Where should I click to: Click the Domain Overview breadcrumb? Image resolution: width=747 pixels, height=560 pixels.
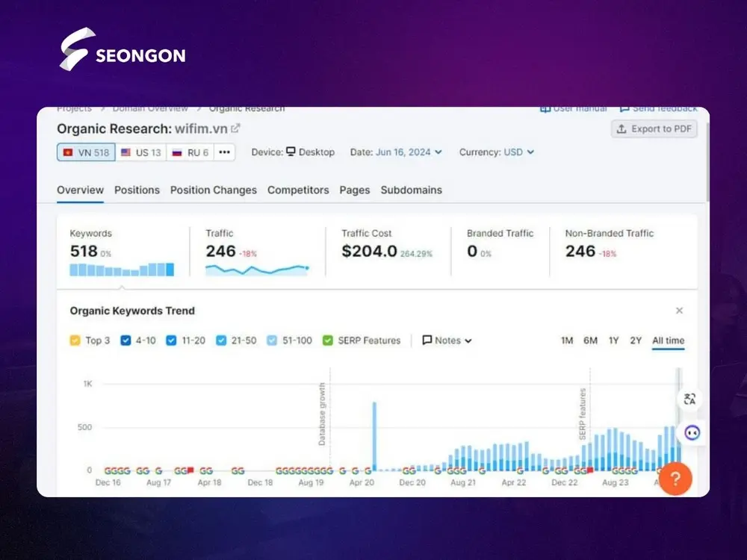tap(150, 109)
